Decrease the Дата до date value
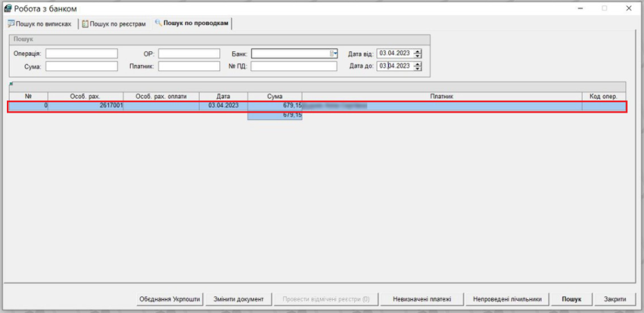This screenshot has height=313, width=644. (417, 68)
